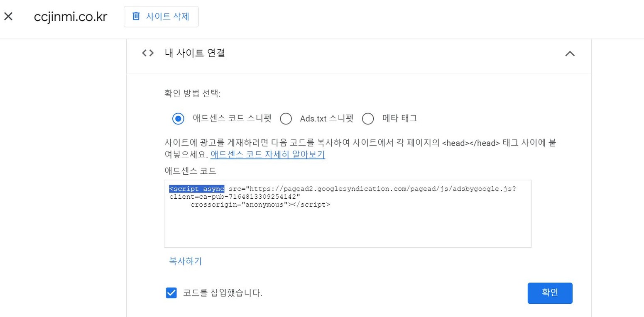Click the 사이트 삭제 button

[x=161, y=16]
